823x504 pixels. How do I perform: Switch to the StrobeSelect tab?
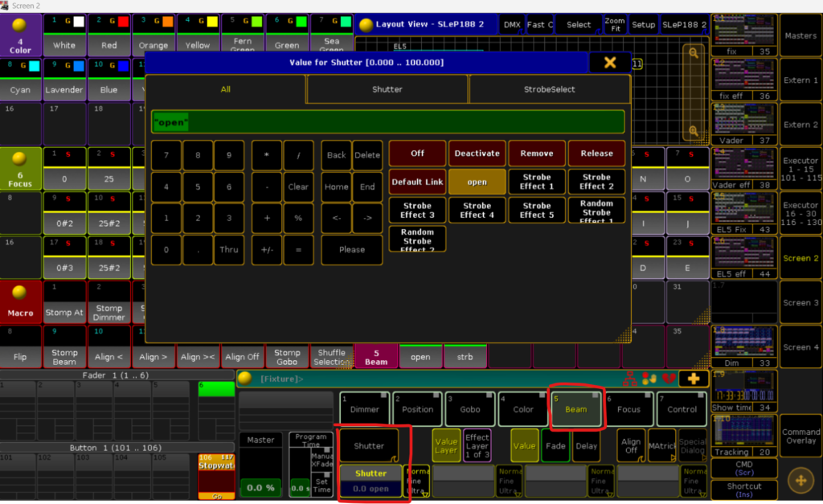coord(549,89)
